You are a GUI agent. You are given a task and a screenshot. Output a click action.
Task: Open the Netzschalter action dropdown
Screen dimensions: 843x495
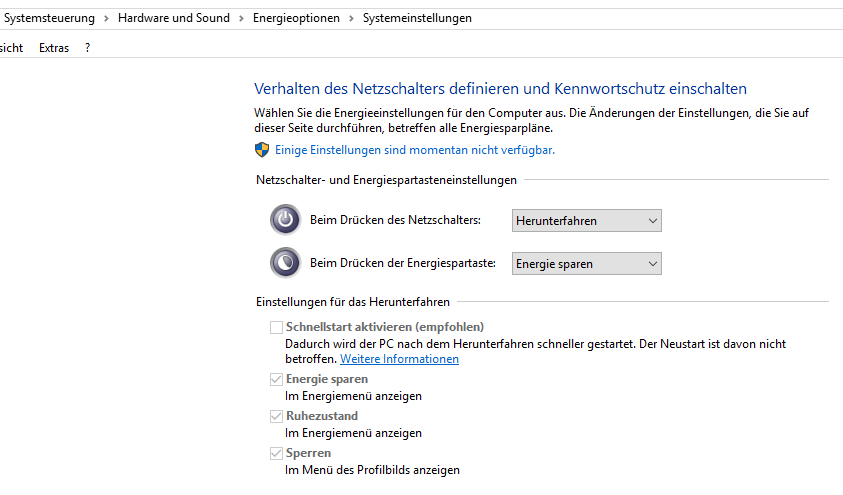click(586, 220)
